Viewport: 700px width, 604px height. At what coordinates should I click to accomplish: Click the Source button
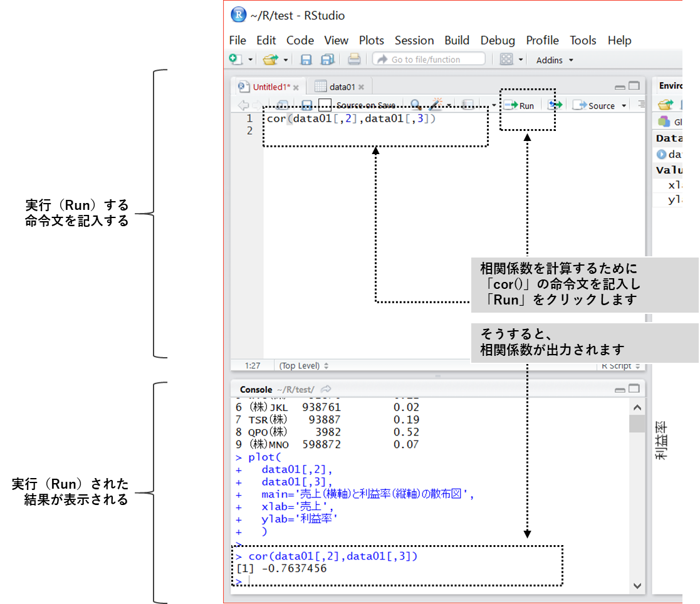click(x=595, y=105)
